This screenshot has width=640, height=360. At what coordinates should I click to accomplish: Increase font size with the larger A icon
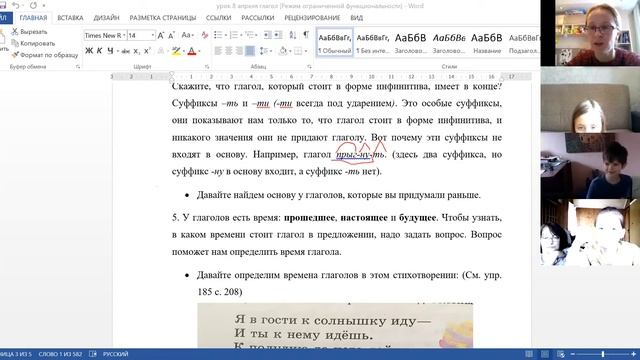click(x=161, y=36)
